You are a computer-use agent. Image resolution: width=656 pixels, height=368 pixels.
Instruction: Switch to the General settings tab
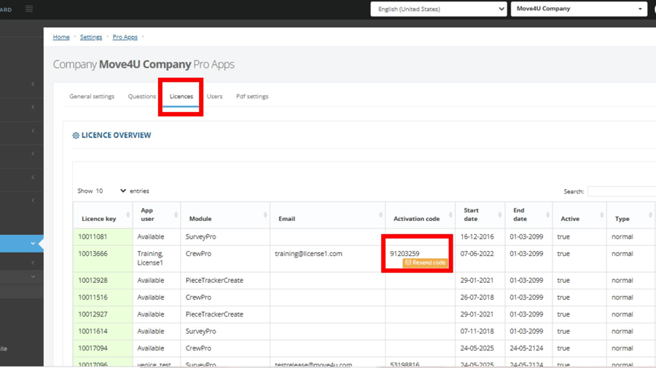tap(92, 97)
